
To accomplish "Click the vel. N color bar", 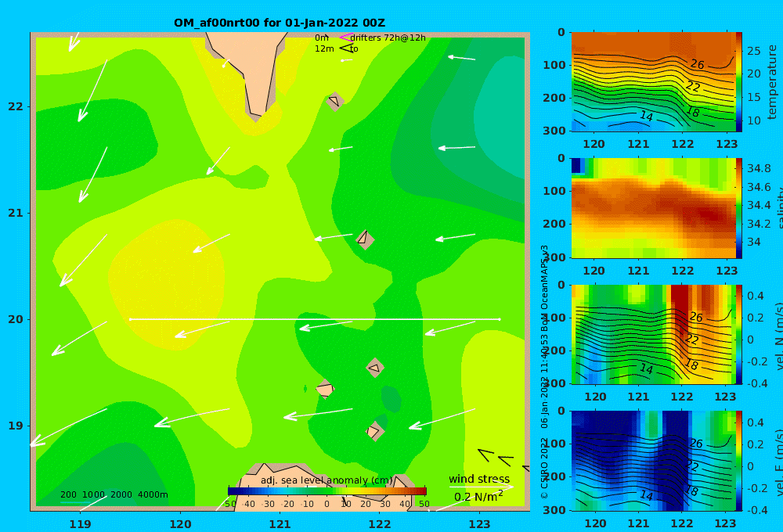I will tap(738, 334).
